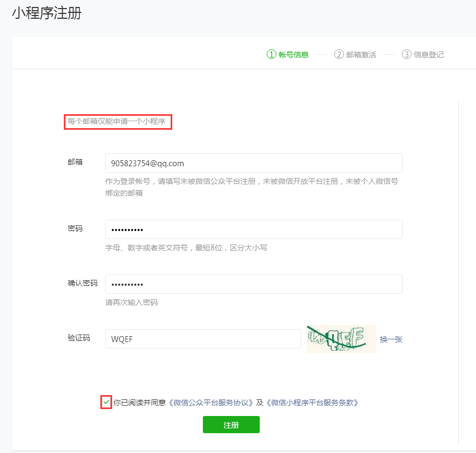Click the 确认密码 confirmation password field
Image resolution: width=476 pixels, height=453 pixels.
pos(253,284)
